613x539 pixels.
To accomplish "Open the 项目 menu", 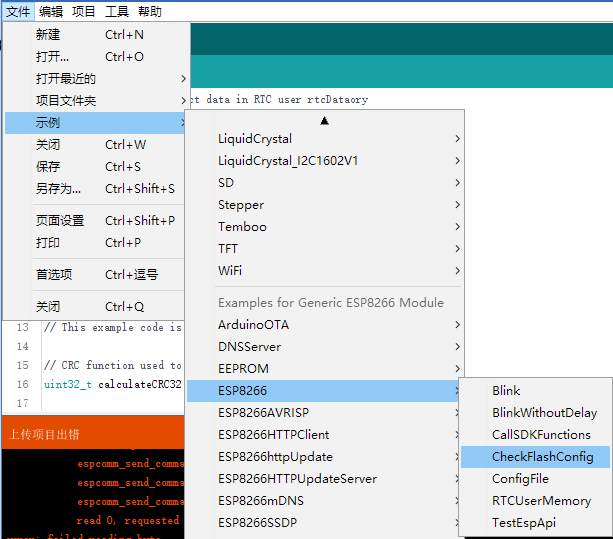I will pyautogui.click(x=84, y=11).
